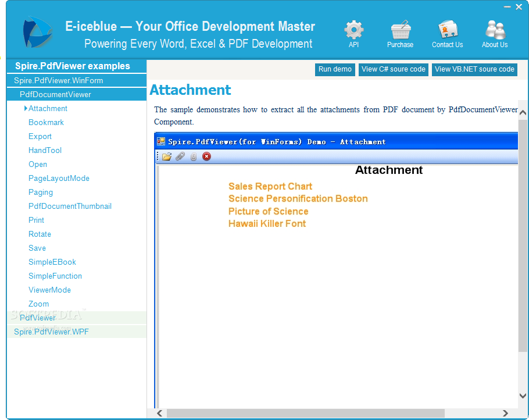529x420 pixels.
Task: Open the HandTool example
Action: (45, 150)
